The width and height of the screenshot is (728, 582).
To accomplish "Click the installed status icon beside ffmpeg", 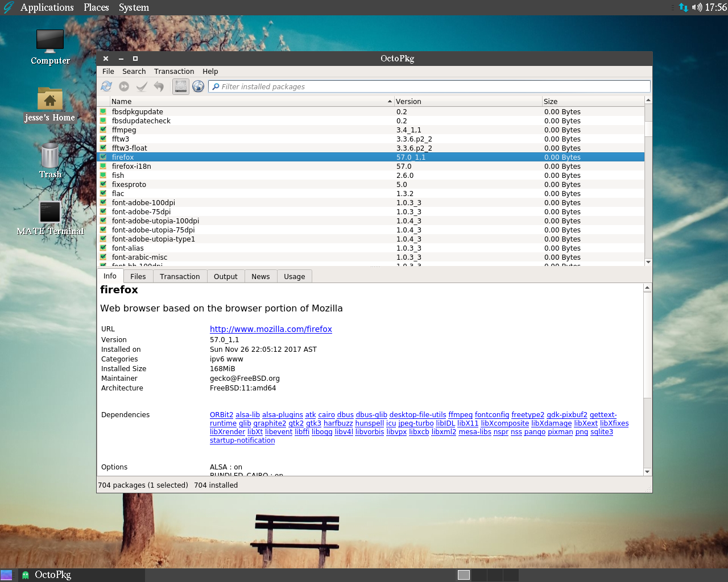I will pyautogui.click(x=104, y=130).
